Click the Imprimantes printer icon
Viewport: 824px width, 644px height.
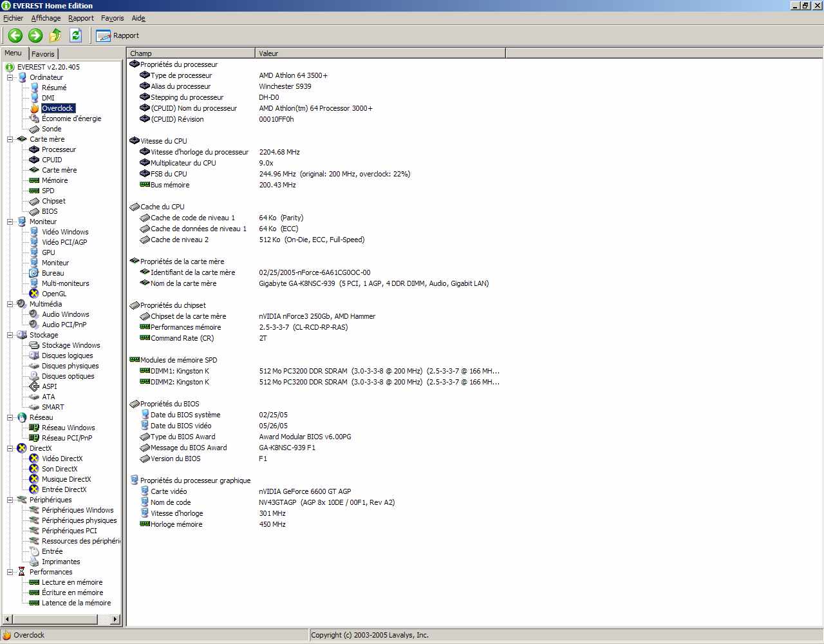click(x=34, y=562)
